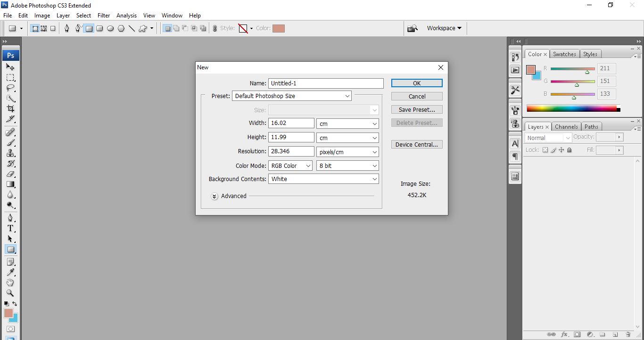This screenshot has width=644, height=340.
Task: Open the File menu
Action: [x=8, y=16]
